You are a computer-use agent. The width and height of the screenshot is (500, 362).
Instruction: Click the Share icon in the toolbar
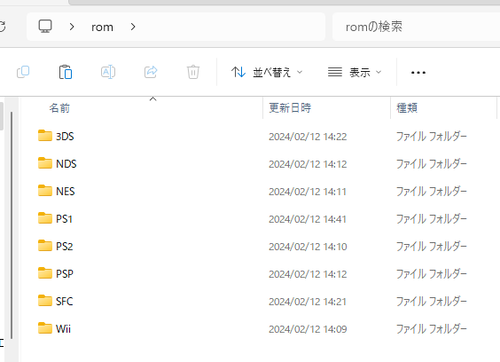click(151, 72)
